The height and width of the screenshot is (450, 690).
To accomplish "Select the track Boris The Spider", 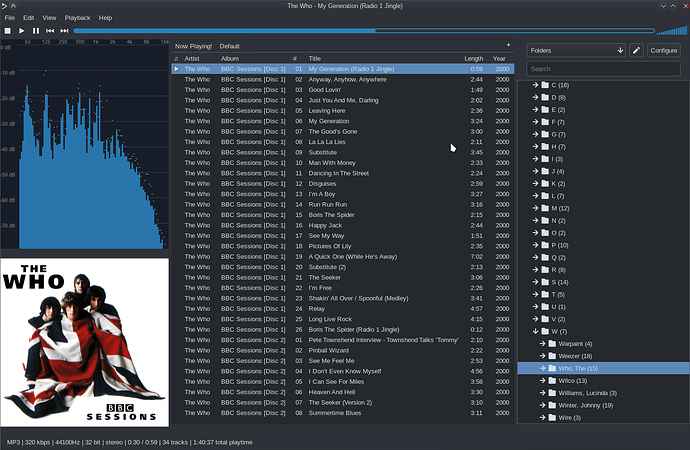I will [x=343, y=215].
